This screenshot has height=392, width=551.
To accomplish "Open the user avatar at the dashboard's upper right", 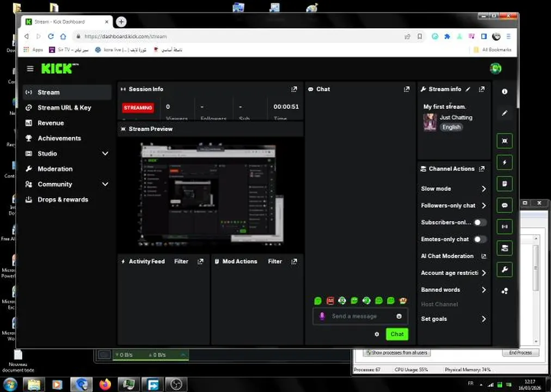I will 495,69.
